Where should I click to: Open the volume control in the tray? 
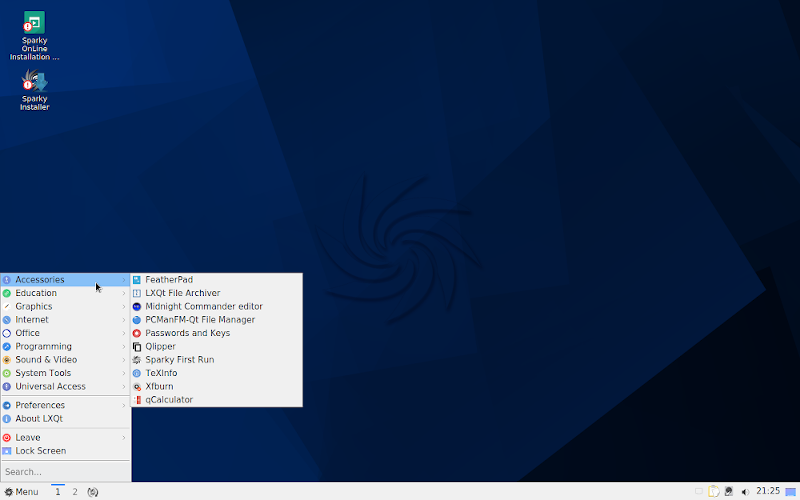pyautogui.click(x=745, y=492)
